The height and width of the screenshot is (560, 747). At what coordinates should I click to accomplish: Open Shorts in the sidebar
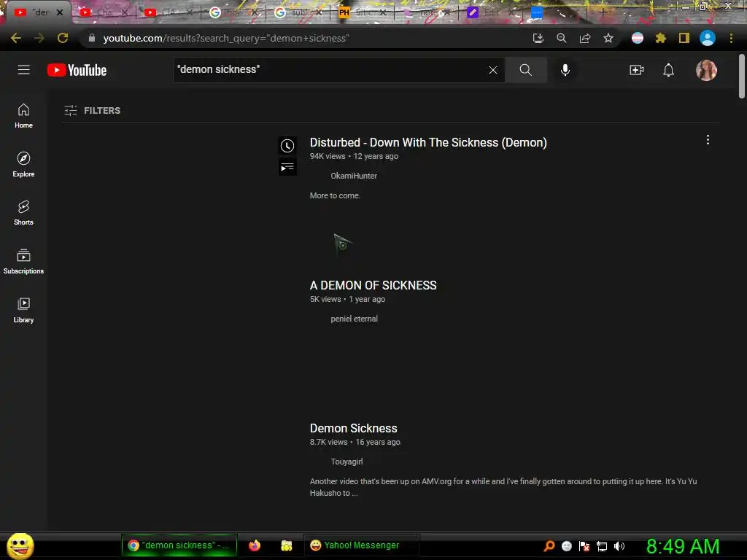(x=23, y=212)
